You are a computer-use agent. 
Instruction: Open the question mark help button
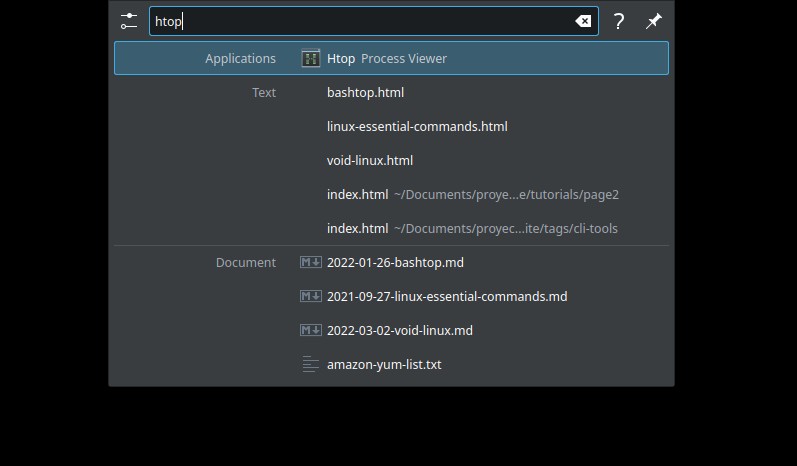coord(619,21)
